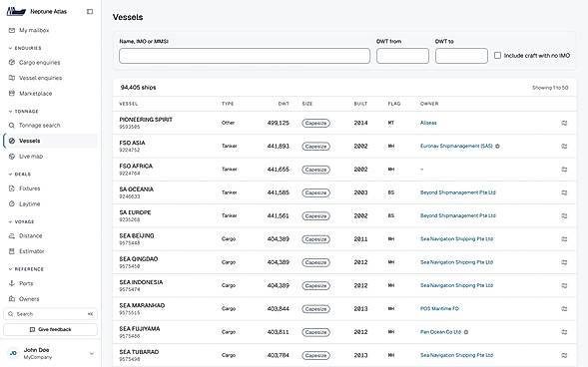Click the action icon on FSO ASIA row

(x=564, y=146)
